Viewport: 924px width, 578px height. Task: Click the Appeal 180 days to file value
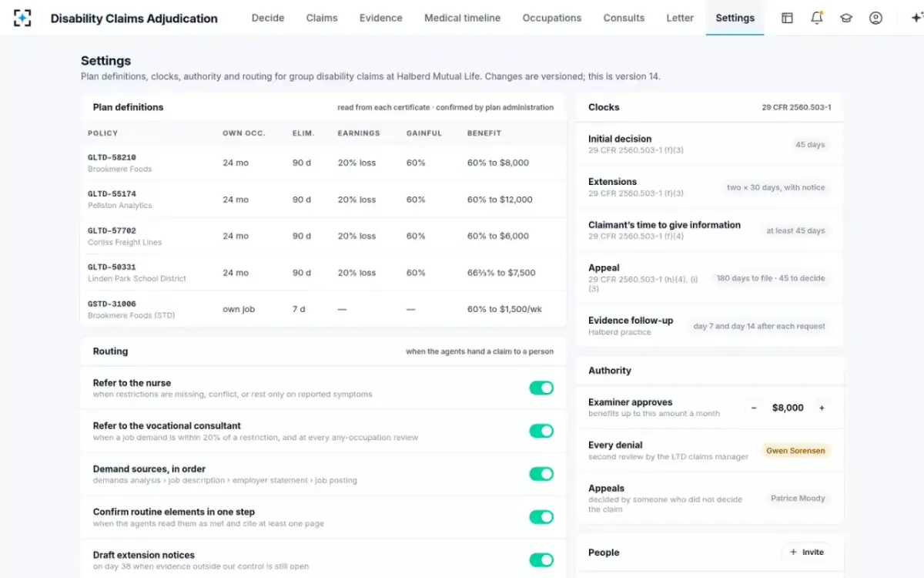(771, 278)
